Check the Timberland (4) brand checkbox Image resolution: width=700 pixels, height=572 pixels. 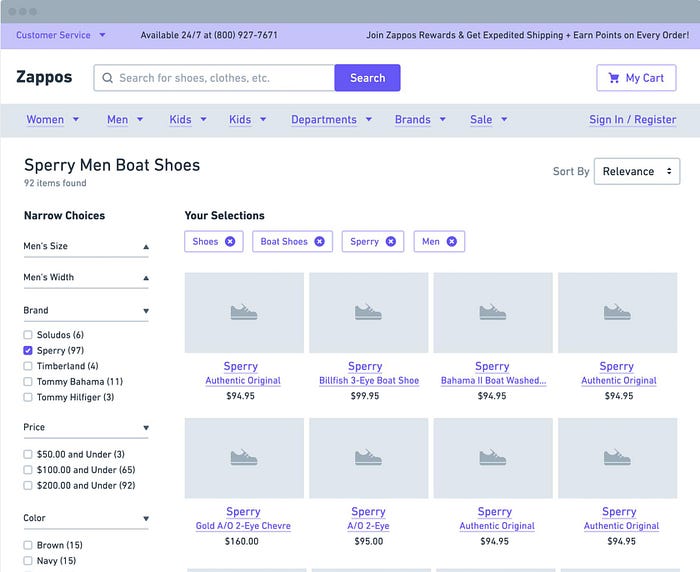click(28, 366)
